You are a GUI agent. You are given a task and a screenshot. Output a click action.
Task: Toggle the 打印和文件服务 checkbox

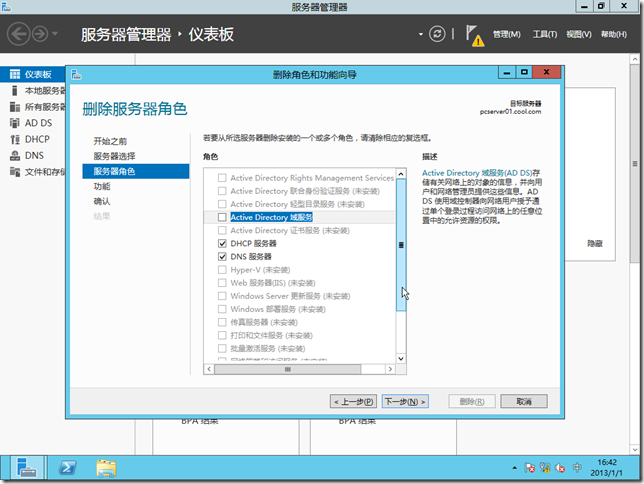click(222, 335)
